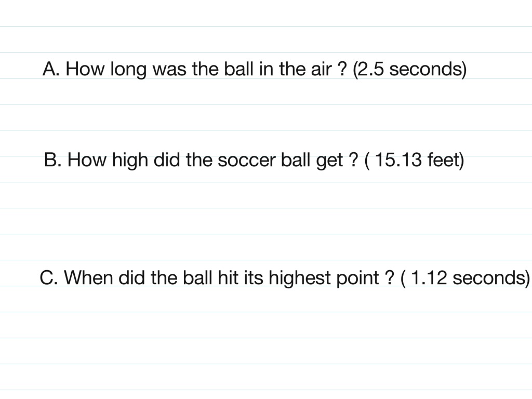
Task: Click the word "was" in question A
Action: point(169,70)
